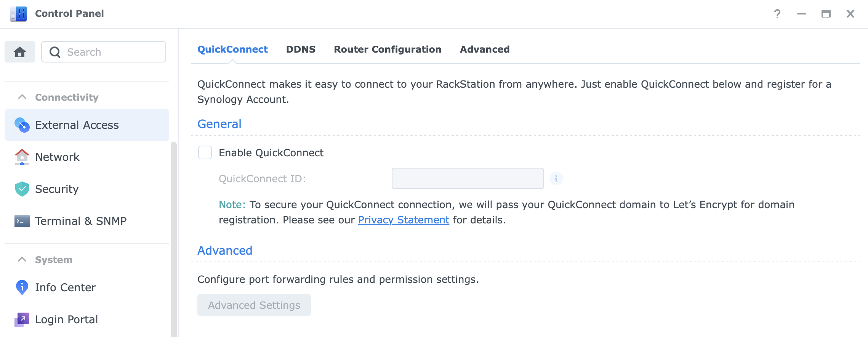This screenshot has width=868, height=337.
Task: Open the Advanced tab
Action: 485,50
